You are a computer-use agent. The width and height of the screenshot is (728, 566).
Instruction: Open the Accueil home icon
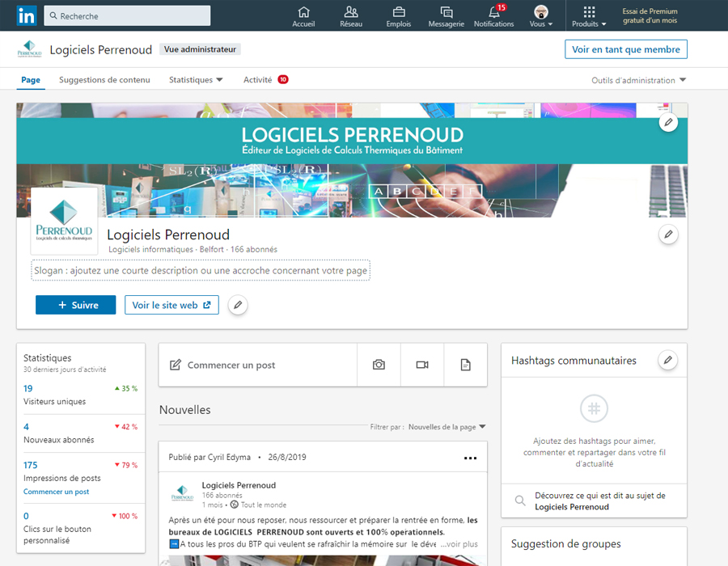[x=303, y=12]
